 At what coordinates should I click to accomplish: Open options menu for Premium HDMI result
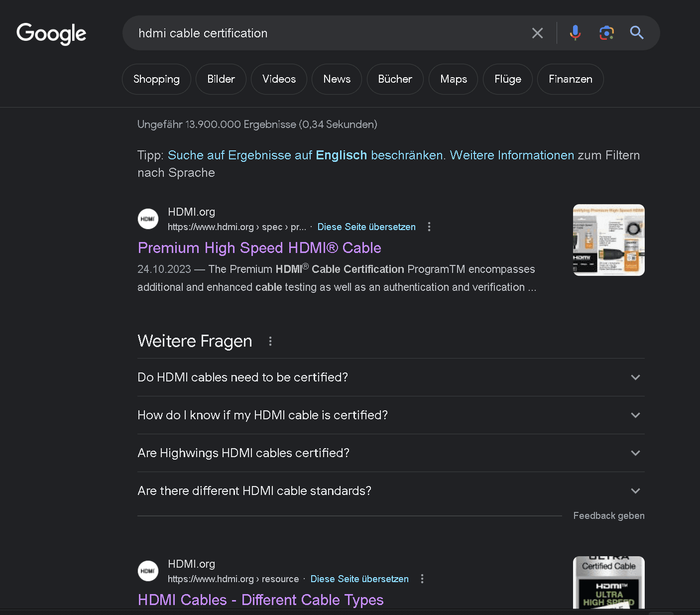(x=429, y=227)
